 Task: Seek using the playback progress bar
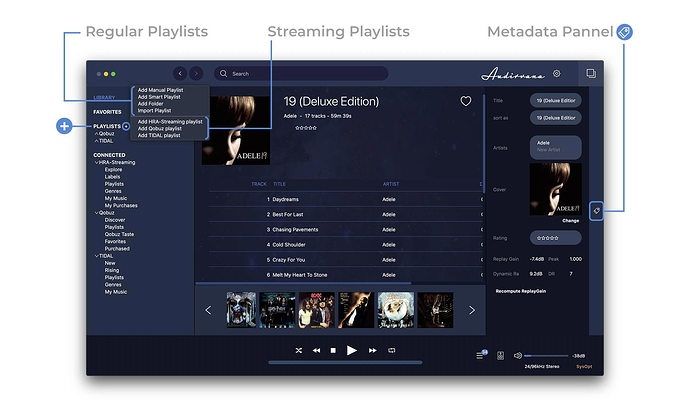pos(345,363)
